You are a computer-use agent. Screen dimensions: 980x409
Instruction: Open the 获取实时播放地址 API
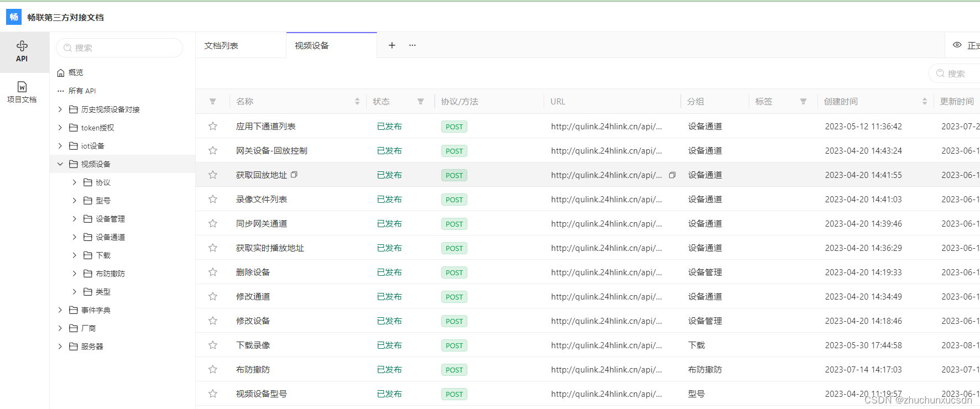point(270,248)
